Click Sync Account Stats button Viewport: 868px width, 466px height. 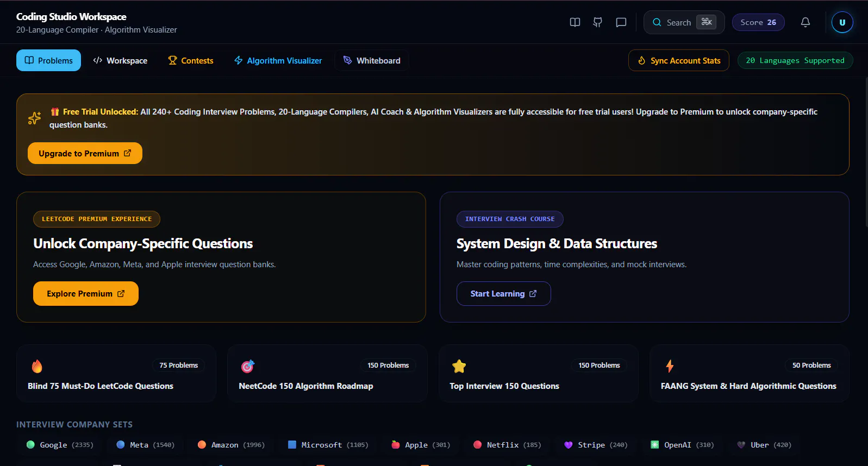pos(679,60)
